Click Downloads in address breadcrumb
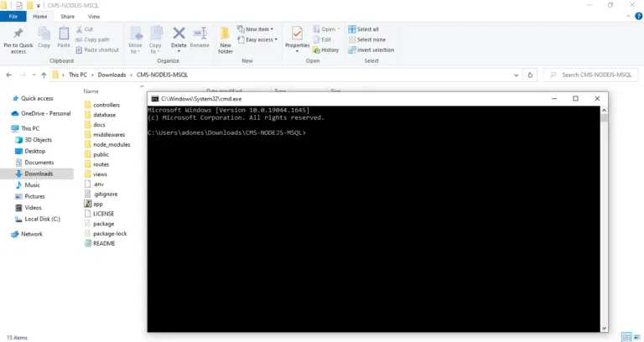This screenshot has width=644, height=342. point(112,75)
